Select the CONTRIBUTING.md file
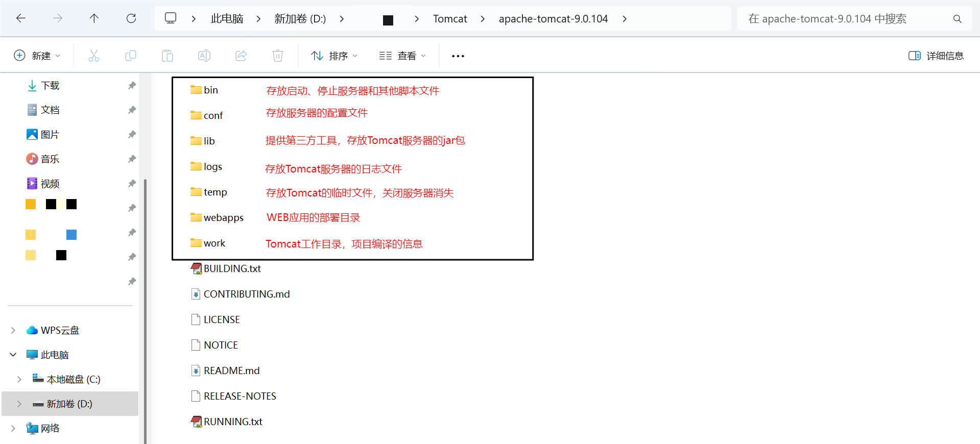 pos(240,294)
